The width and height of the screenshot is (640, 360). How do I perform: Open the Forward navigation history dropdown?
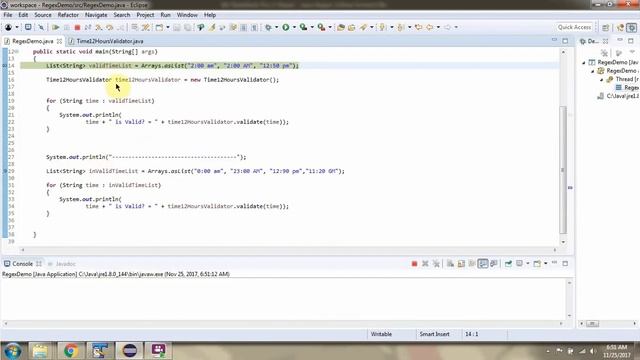(456, 27)
